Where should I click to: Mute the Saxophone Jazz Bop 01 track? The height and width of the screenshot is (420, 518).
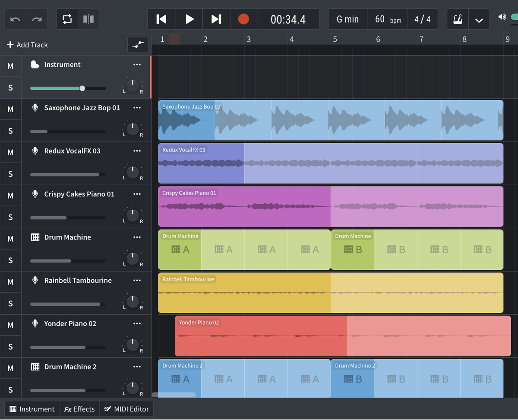10,109
